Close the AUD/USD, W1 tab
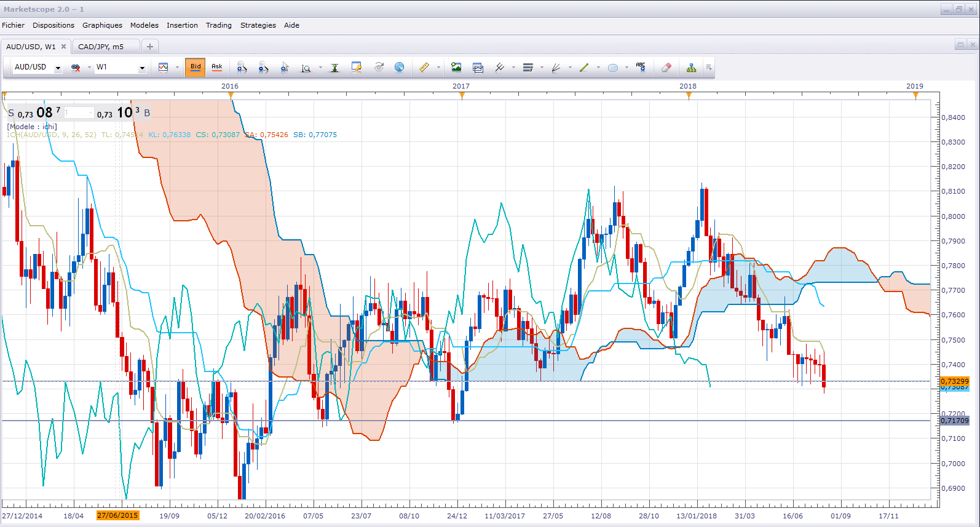 pyautogui.click(x=63, y=47)
